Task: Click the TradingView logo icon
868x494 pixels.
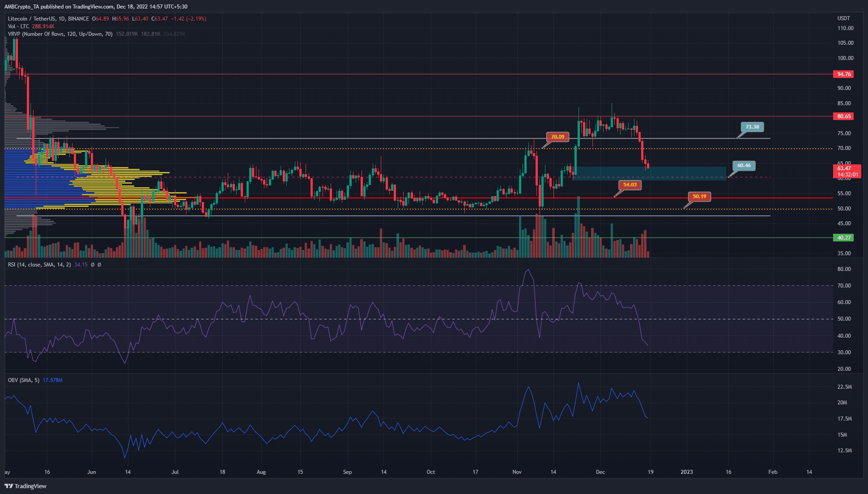Action: 9,486
